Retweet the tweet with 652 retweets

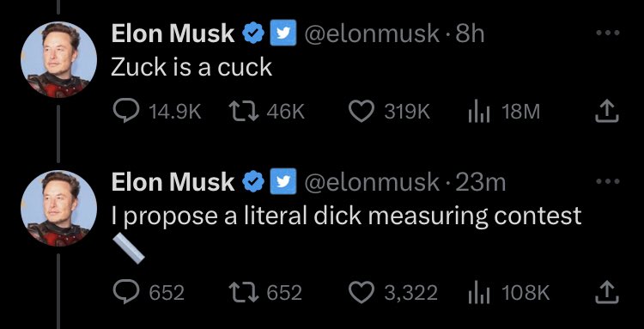[244, 292]
